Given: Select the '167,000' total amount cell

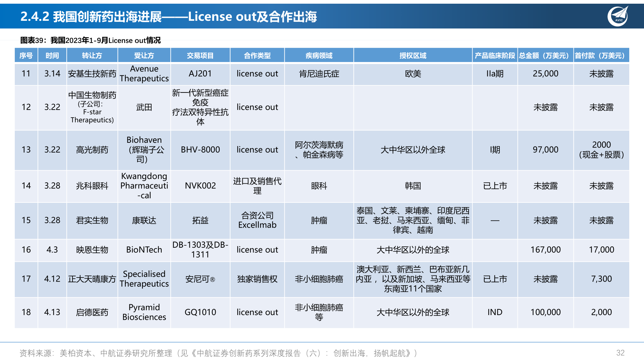Looking at the screenshot, I should pyautogui.click(x=545, y=250).
